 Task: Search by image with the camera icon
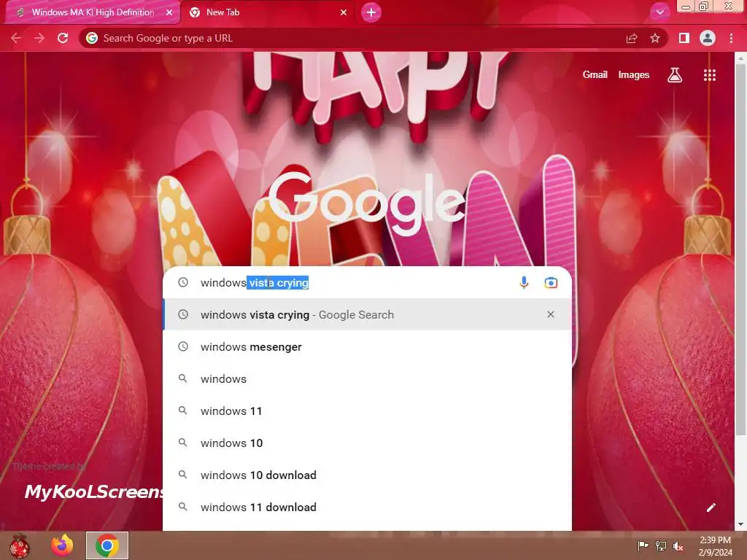pyautogui.click(x=551, y=282)
